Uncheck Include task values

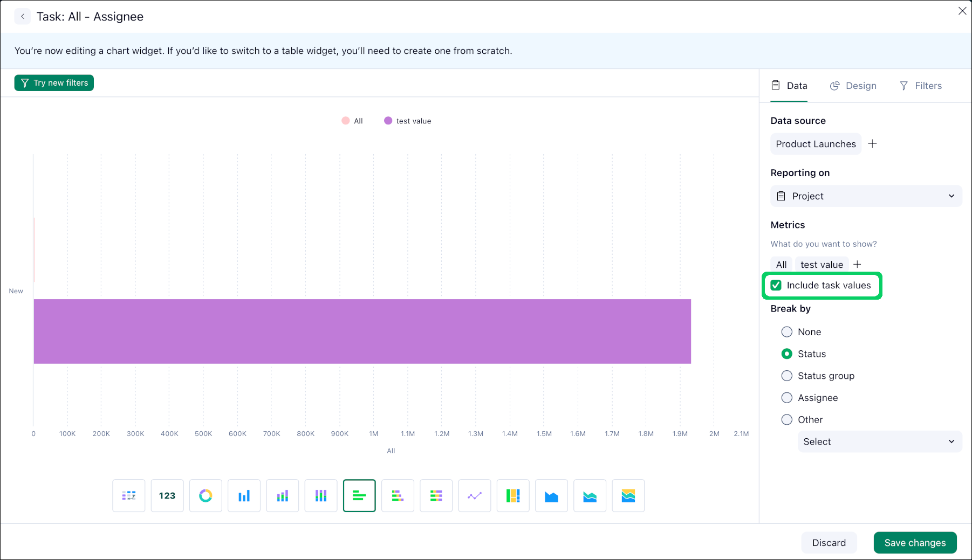tap(776, 285)
